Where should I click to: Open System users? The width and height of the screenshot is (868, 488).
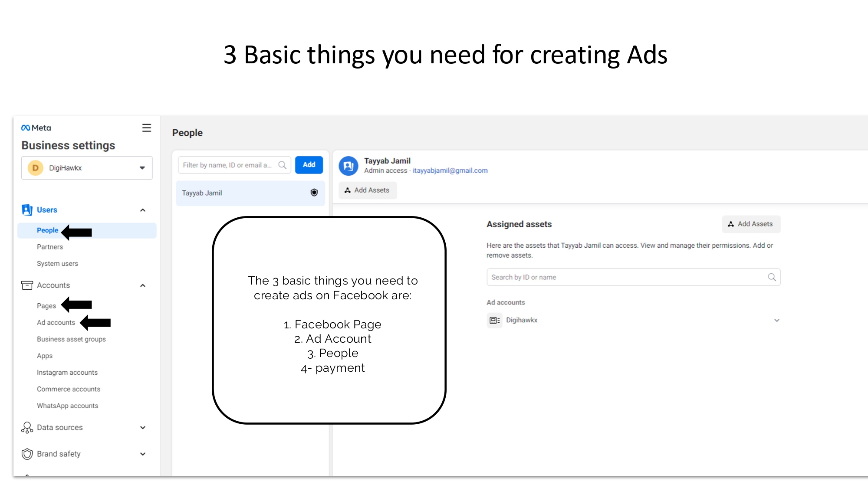pos(57,264)
